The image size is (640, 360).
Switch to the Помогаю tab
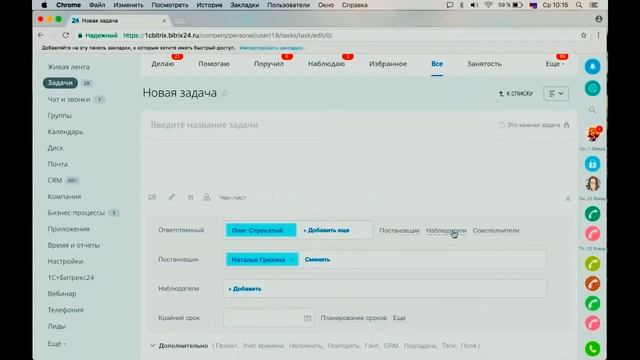[214, 64]
